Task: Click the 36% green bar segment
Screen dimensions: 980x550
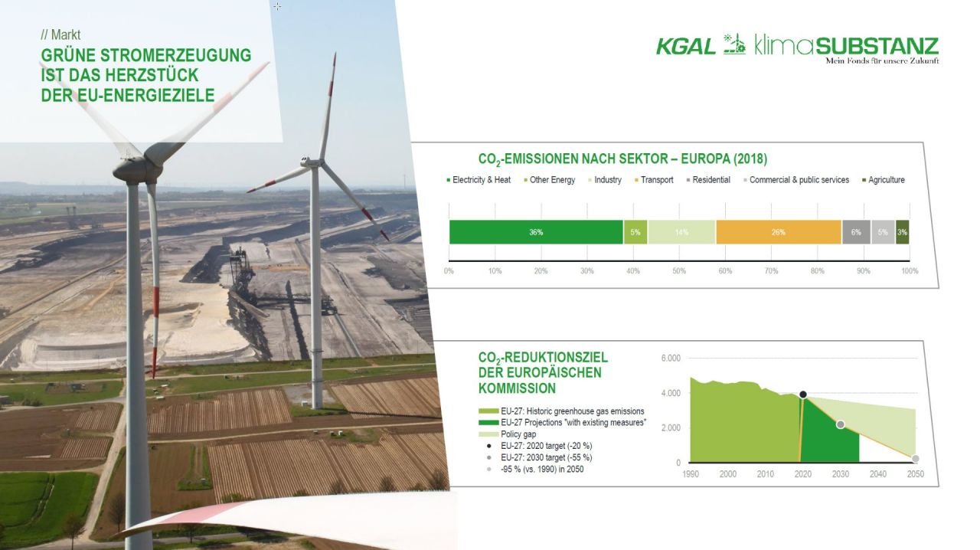Action: (536, 232)
